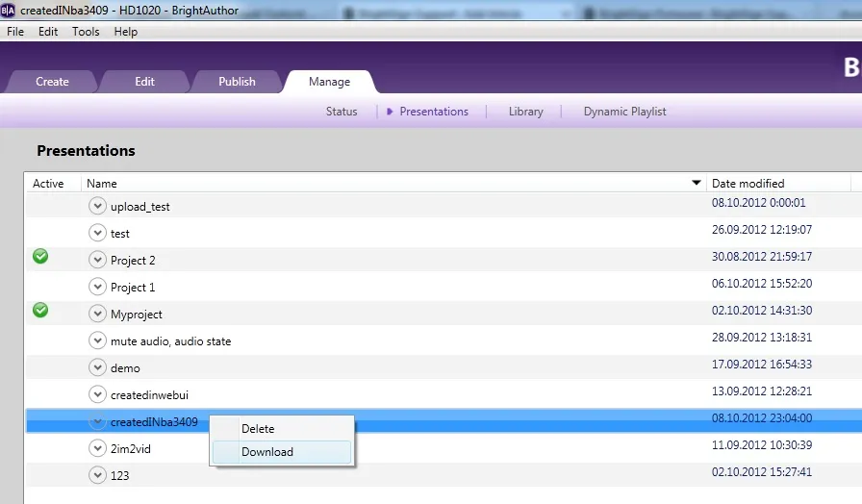
Task: Expand the upload_test row chevron
Action: tap(97, 206)
